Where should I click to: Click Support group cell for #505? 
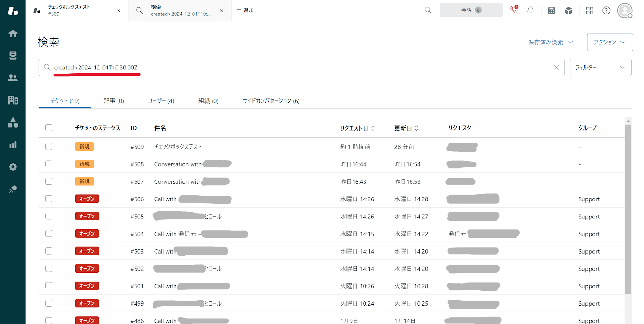tap(589, 217)
